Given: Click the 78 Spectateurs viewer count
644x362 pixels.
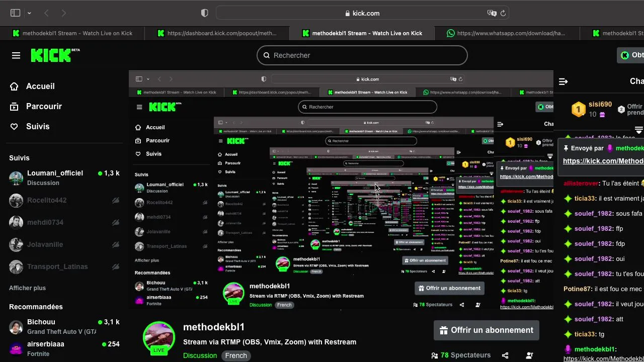Looking at the screenshot, I should point(460,355).
